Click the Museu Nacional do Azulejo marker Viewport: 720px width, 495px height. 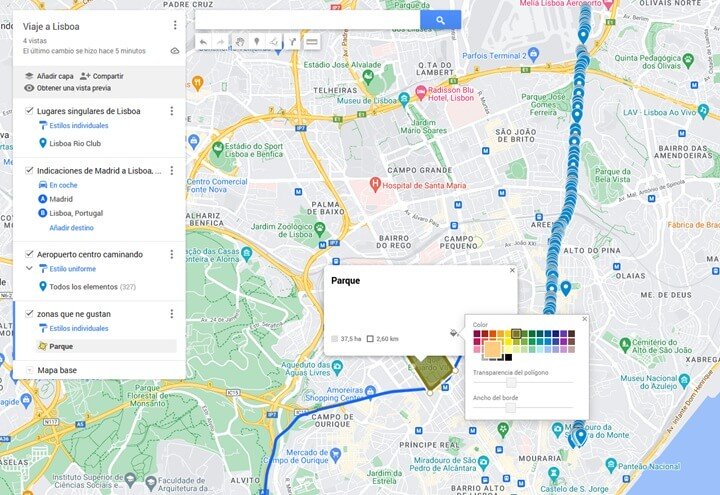pos(684,380)
